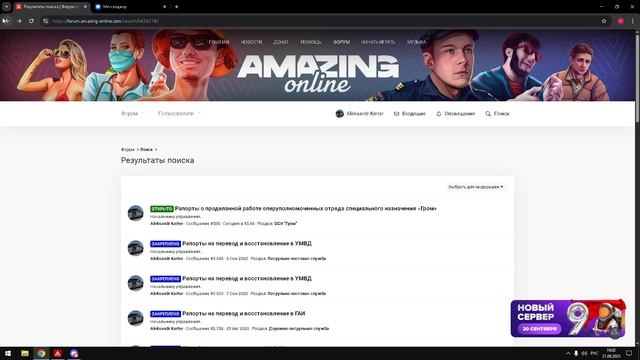The image size is (640, 360).
Task: Open Рапорты на перевод и восстановление в ГАИ
Action: click(244, 313)
